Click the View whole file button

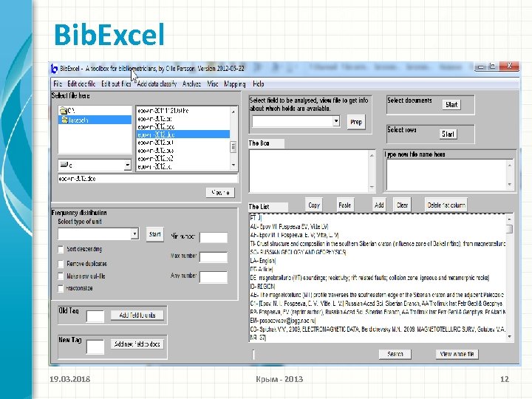point(457,354)
